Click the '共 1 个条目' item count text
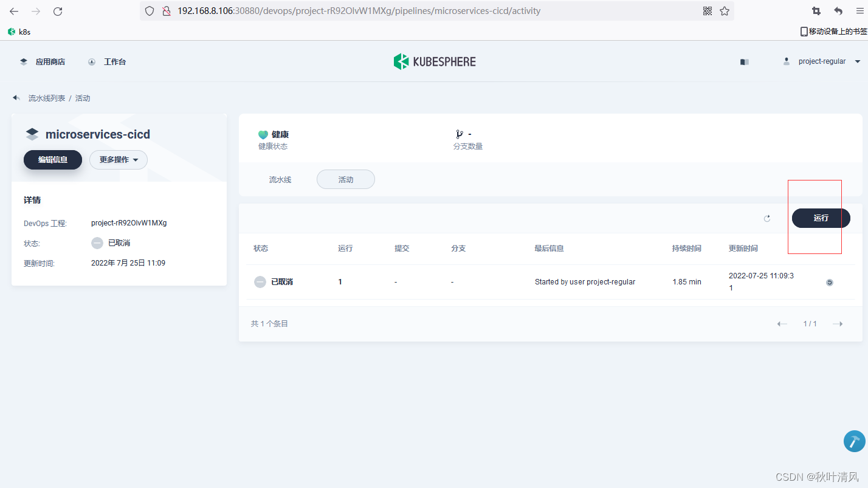The image size is (868, 488). [x=269, y=324]
